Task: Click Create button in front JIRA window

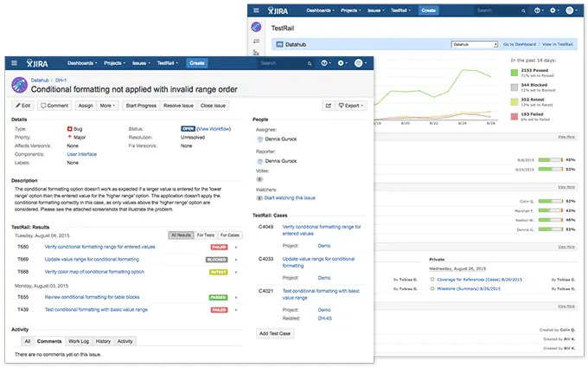Action: [x=197, y=63]
